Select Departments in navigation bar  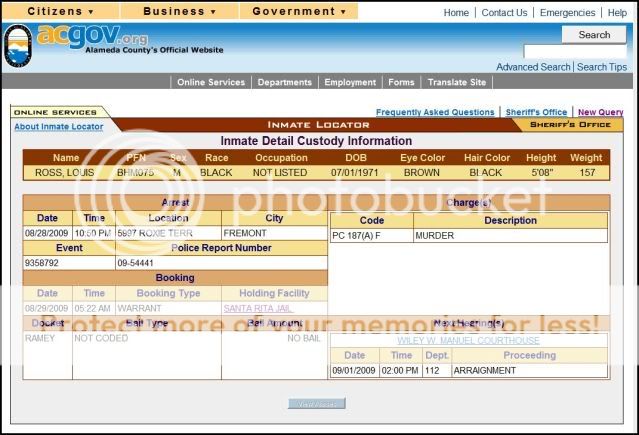[285, 82]
